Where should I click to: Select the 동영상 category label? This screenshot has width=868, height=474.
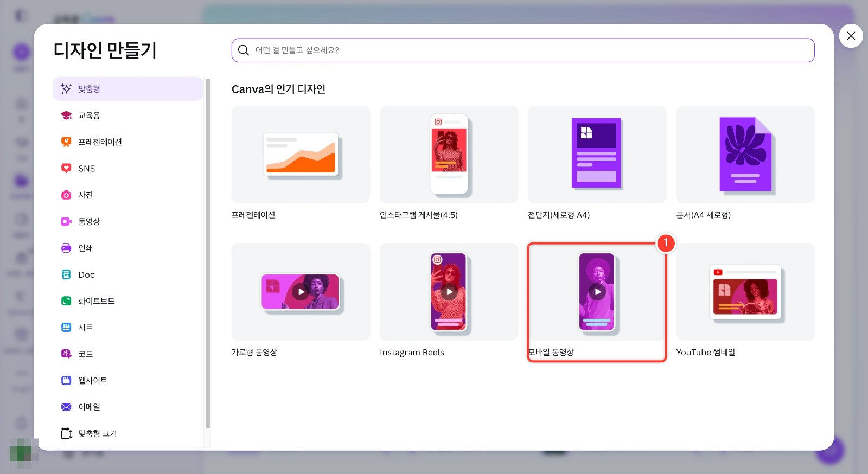(x=89, y=221)
